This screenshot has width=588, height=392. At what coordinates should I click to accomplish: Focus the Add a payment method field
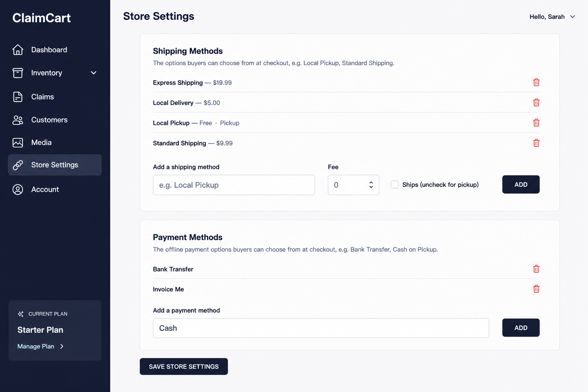tap(321, 328)
